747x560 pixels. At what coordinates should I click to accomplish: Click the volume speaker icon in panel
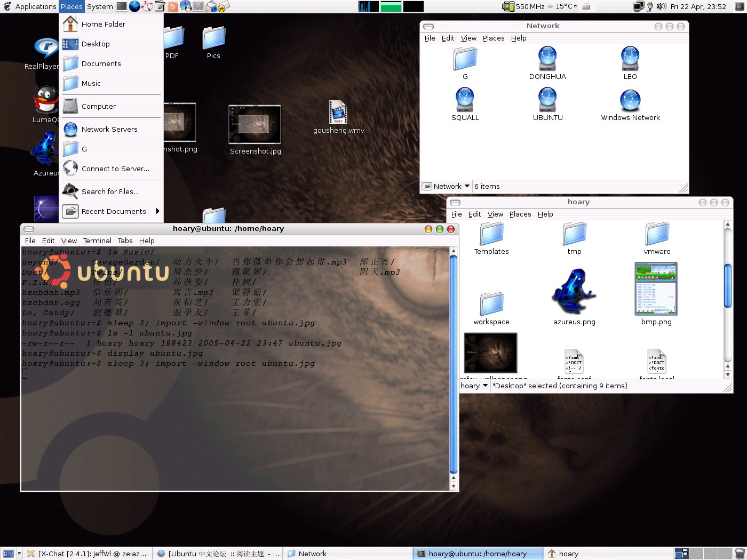pos(662,6)
